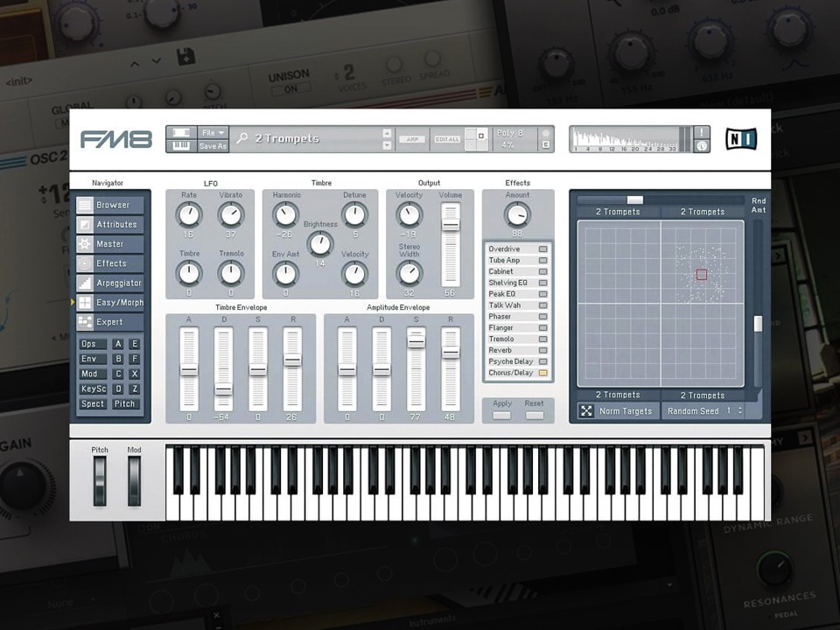Screen dimensions: 840x630
Task: Open Effects page in Navigator
Action: 110,263
